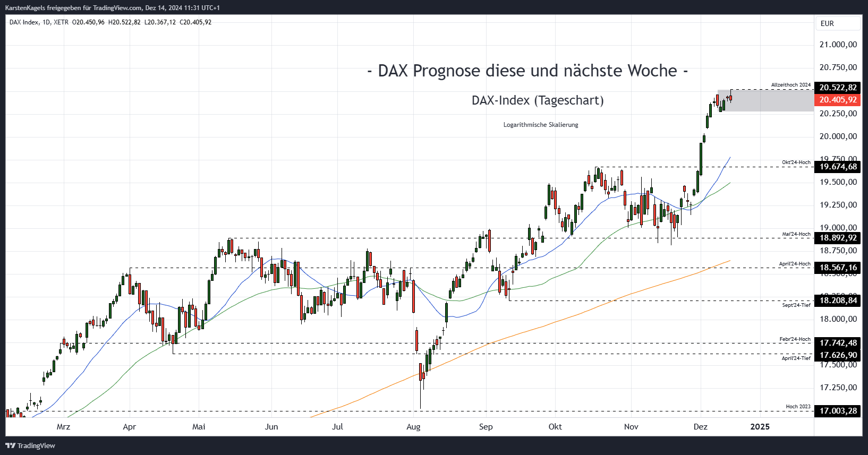Image resolution: width=868 pixels, height=455 pixels.
Task: Click the 2025 label on time axis
Action: pyautogui.click(x=760, y=427)
